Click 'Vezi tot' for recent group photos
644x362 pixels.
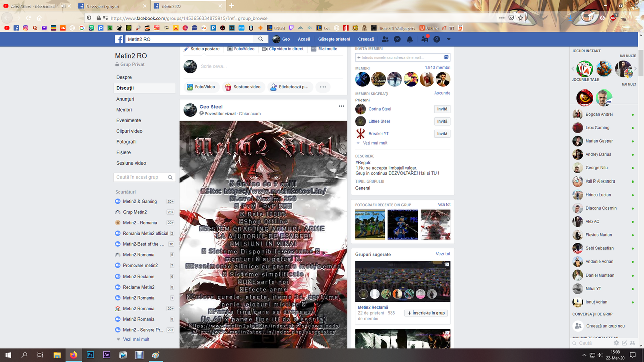click(x=444, y=205)
